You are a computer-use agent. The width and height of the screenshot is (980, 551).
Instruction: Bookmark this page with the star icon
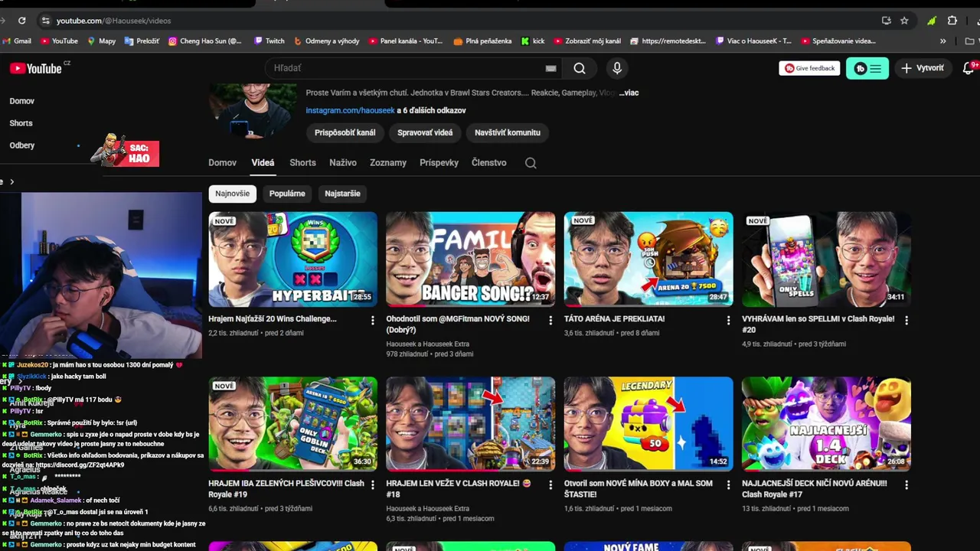pos(904,21)
